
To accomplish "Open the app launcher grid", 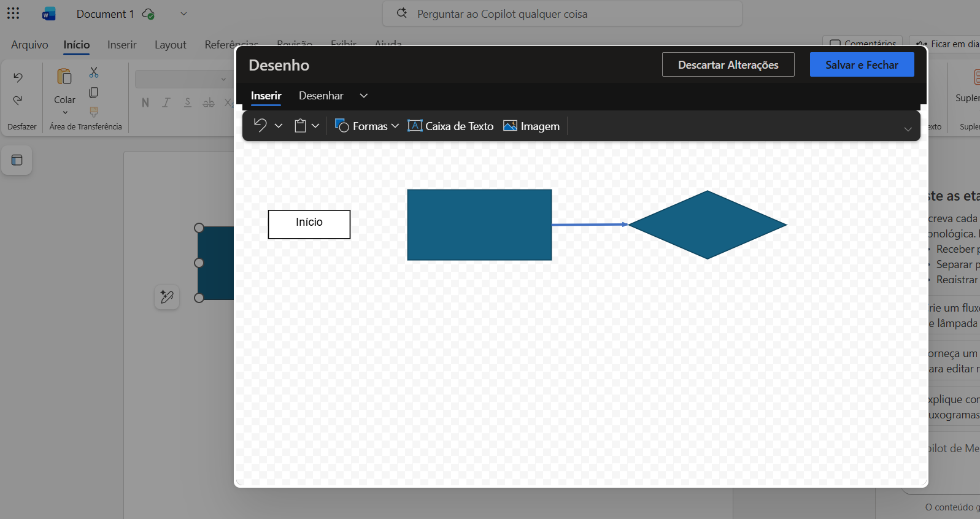I will pyautogui.click(x=14, y=13).
